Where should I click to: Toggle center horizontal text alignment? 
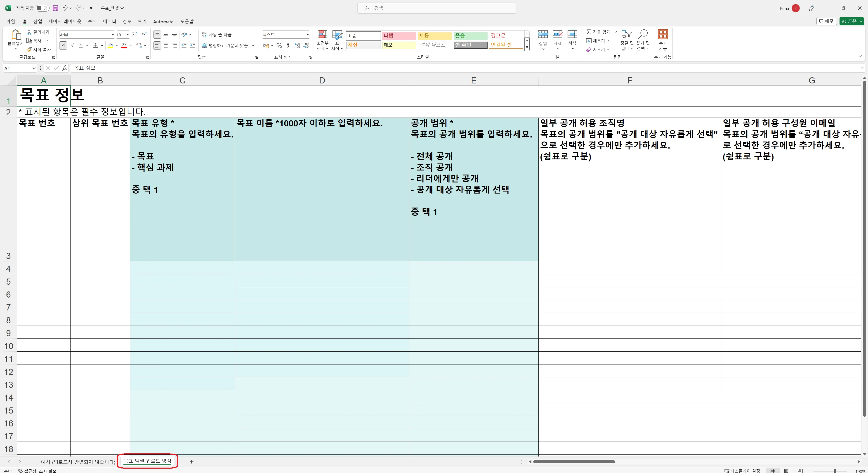[166, 45]
